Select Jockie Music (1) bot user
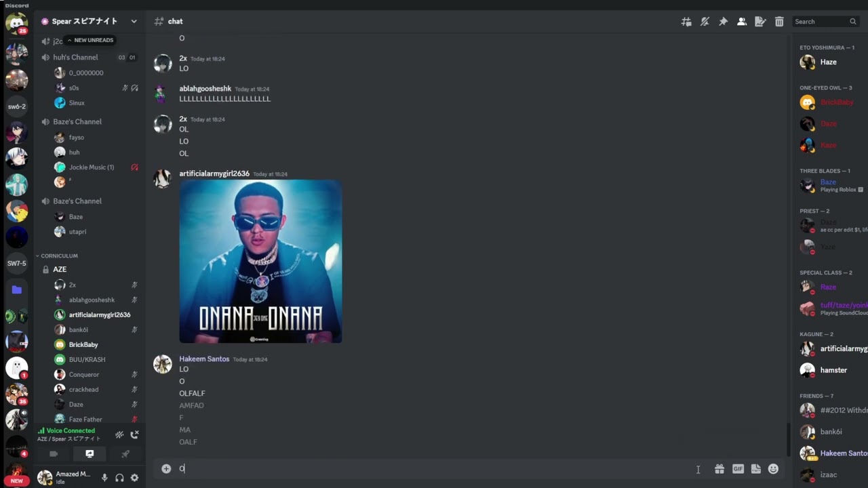The height and width of the screenshot is (488, 868). pos(92,167)
